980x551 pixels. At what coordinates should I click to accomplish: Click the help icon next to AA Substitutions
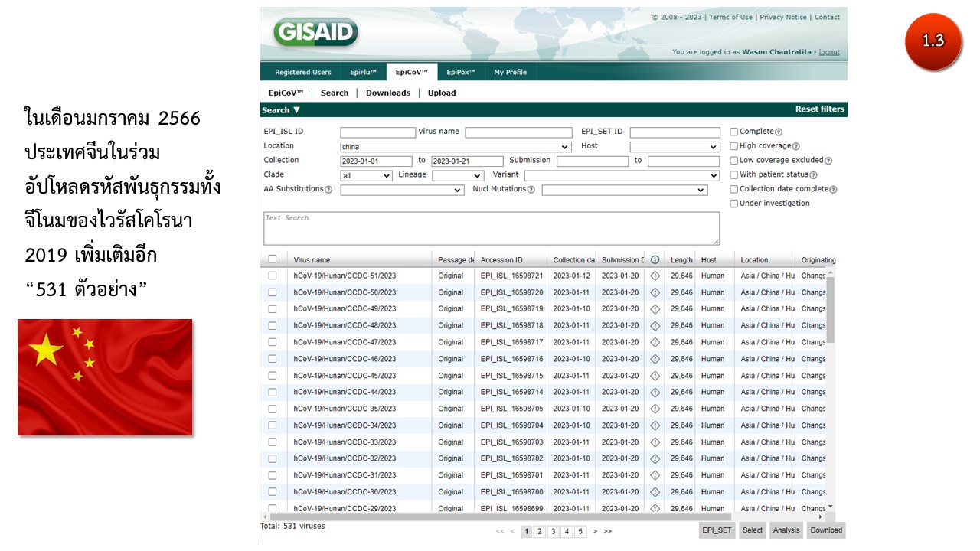point(328,190)
